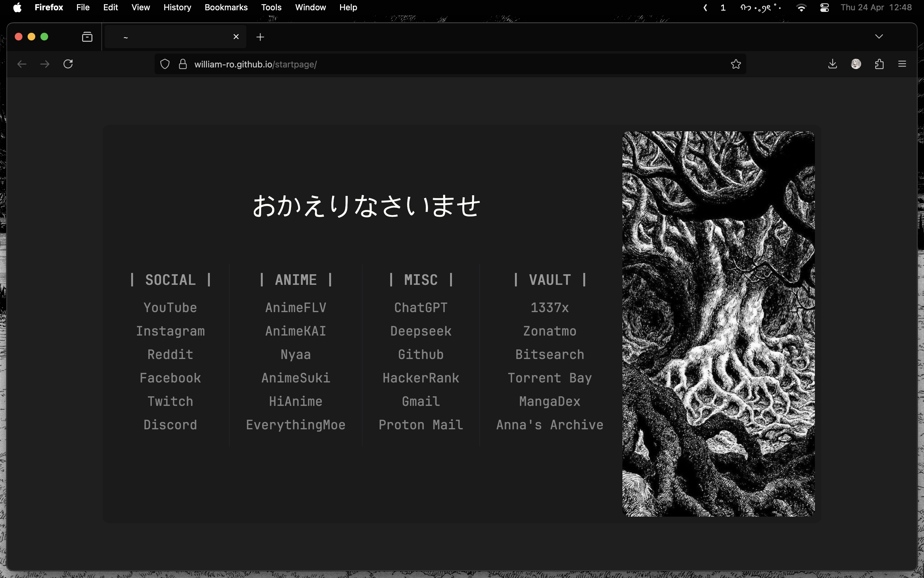Open the Gmail link
The height and width of the screenshot is (578, 924).
421,401
